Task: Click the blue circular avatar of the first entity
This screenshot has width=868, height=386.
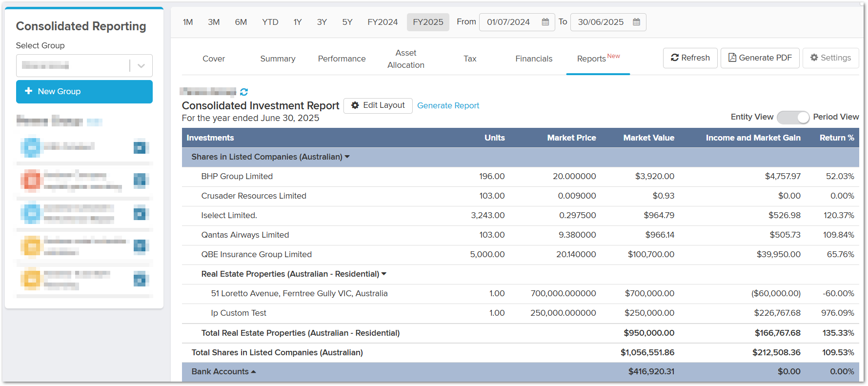Action: [x=32, y=146]
